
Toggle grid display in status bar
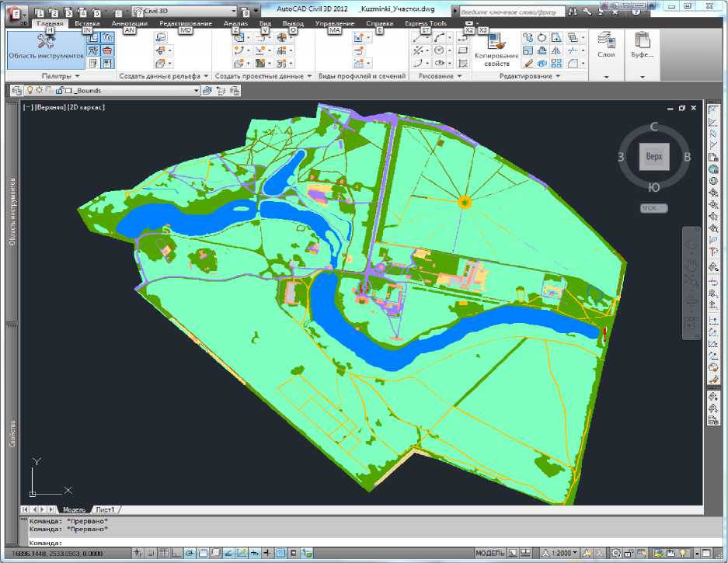coord(163,554)
